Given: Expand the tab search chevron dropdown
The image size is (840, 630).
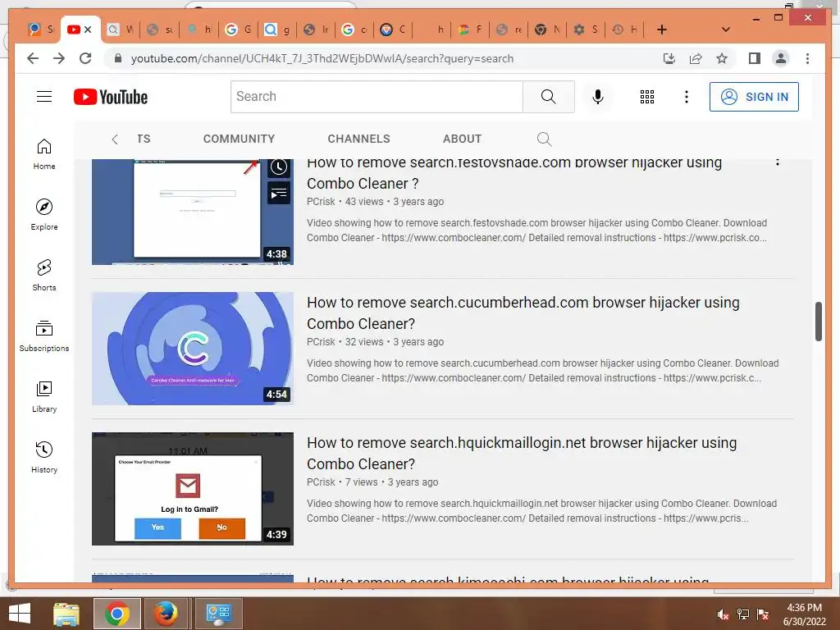Looking at the screenshot, I should pos(725,30).
